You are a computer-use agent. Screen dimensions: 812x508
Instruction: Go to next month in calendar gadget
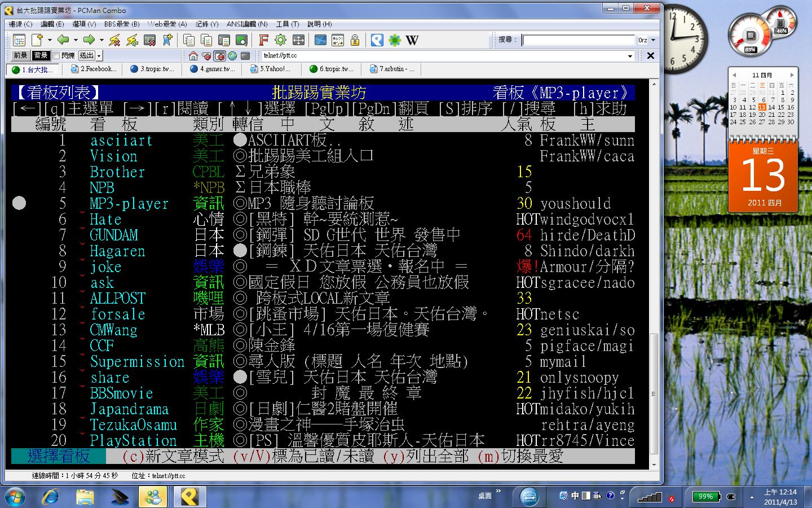(x=792, y=75)
